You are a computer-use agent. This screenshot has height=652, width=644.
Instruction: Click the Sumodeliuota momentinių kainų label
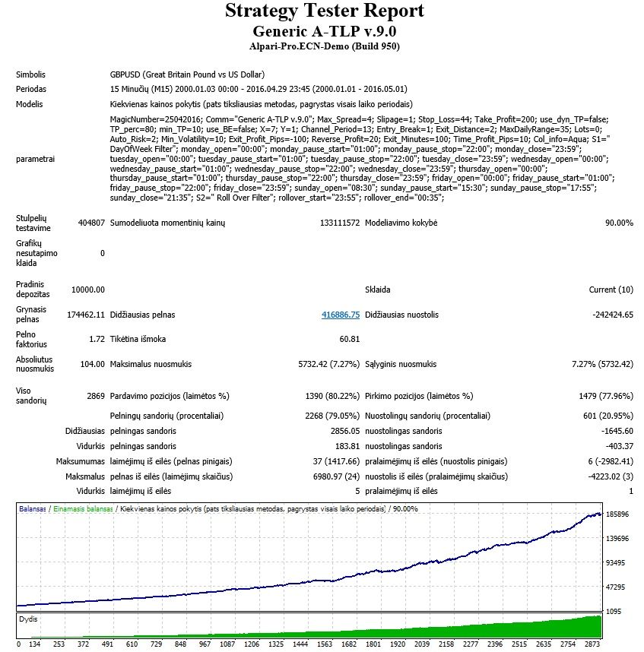point(167,223)
